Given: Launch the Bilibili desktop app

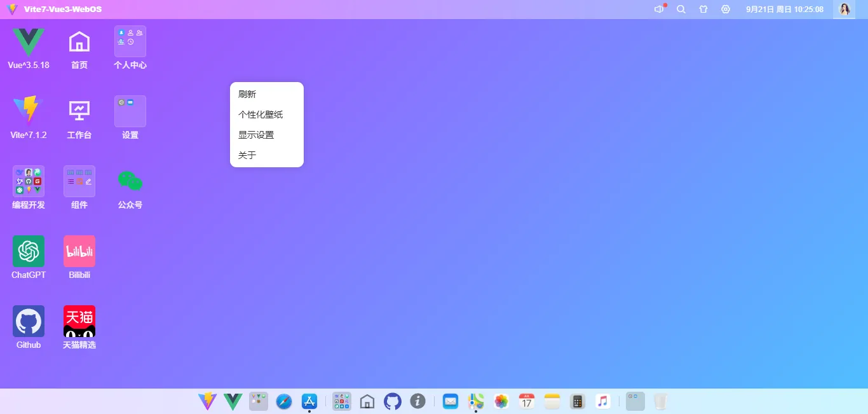Looking at the screenshot, I should click(79, 251).
